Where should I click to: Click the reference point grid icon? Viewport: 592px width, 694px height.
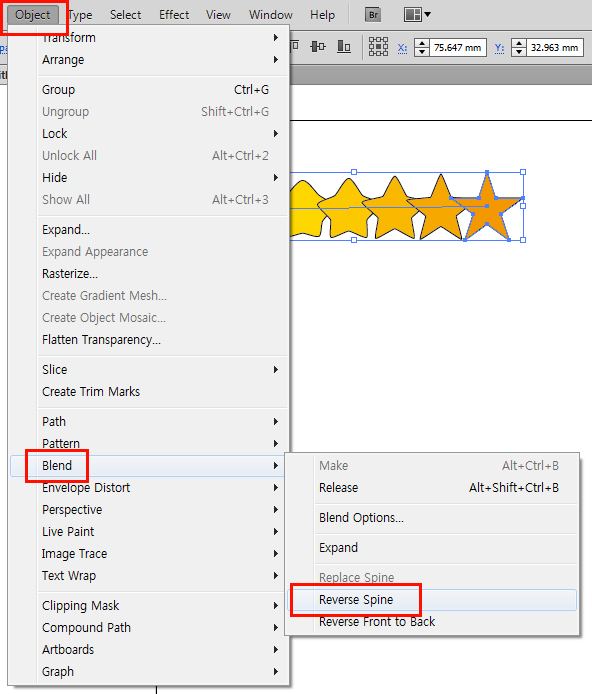pyautogui.click(x=378, y=46)
